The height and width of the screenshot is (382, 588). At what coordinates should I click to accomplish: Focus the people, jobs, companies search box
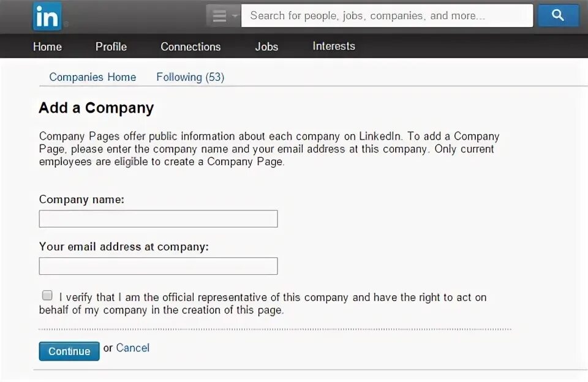click(387, 16)
